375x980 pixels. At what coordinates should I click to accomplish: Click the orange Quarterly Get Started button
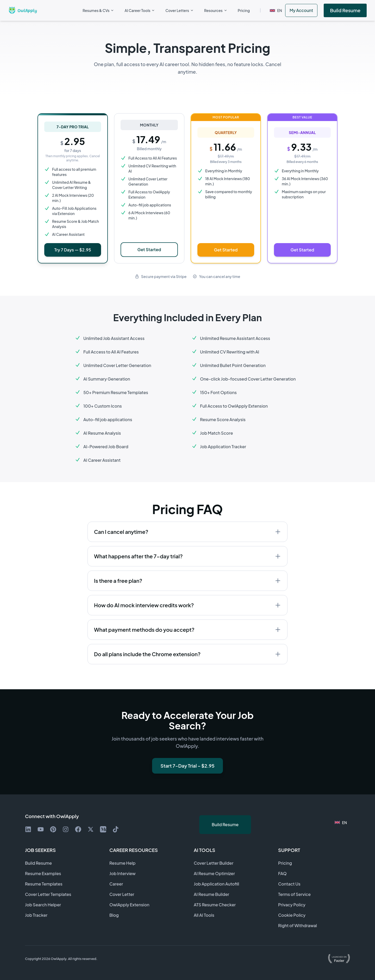tap(226, 250)
